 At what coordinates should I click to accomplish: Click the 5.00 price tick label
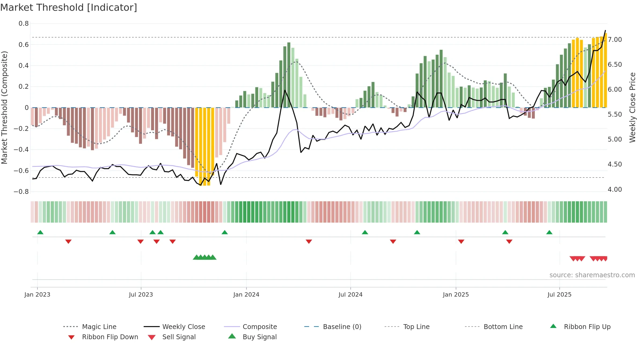click(x=615, y=139)
